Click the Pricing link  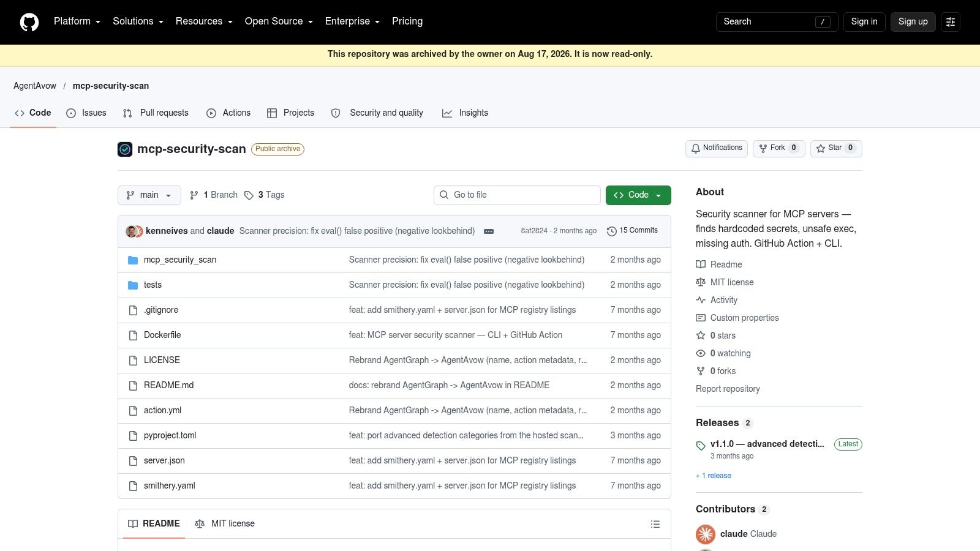(407, 21)
